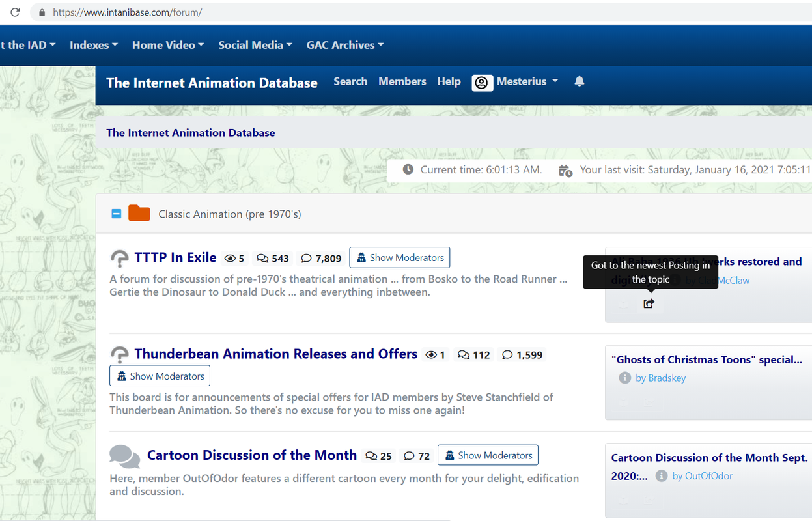Open the Home Video dropdown menu
Screen dimensions: 812x521
tap(168, 45)
